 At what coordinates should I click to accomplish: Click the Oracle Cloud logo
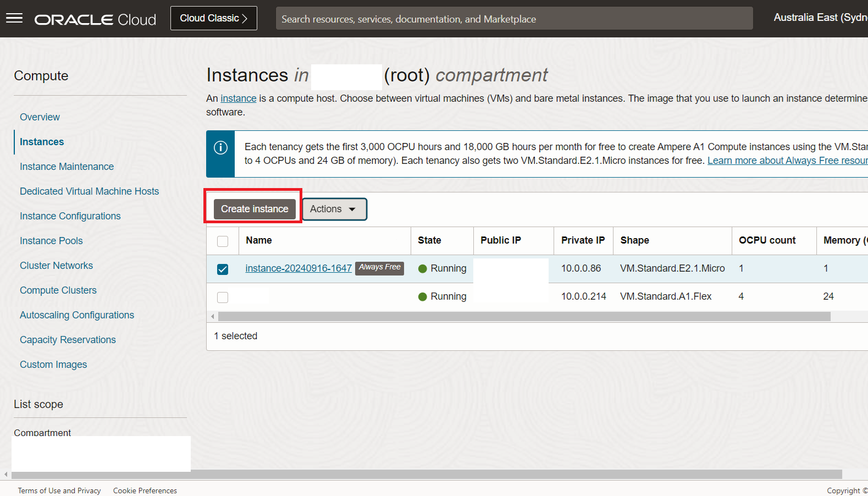95,20
